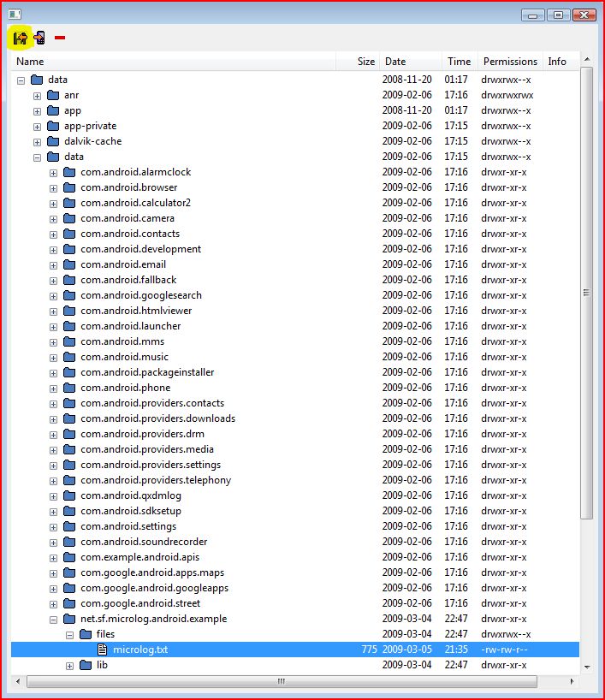Click the vertical scrollbar thumb
This screenshot has width=605, height=700.
587,293
